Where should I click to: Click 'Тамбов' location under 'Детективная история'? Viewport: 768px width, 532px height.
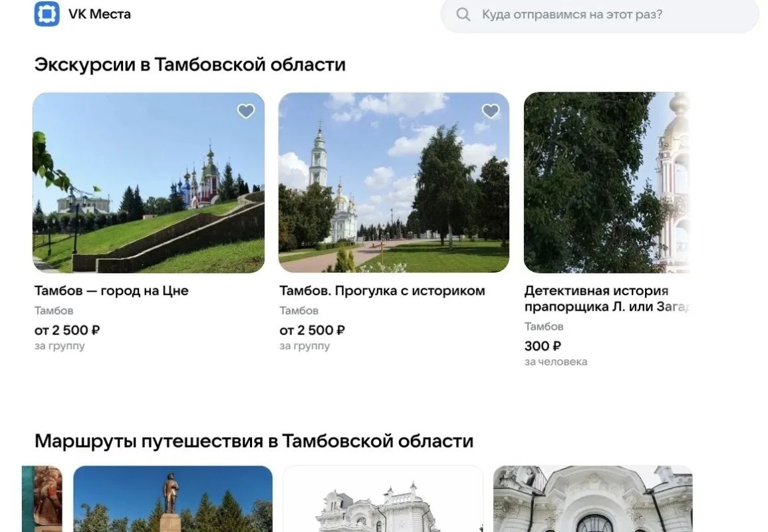544,327
